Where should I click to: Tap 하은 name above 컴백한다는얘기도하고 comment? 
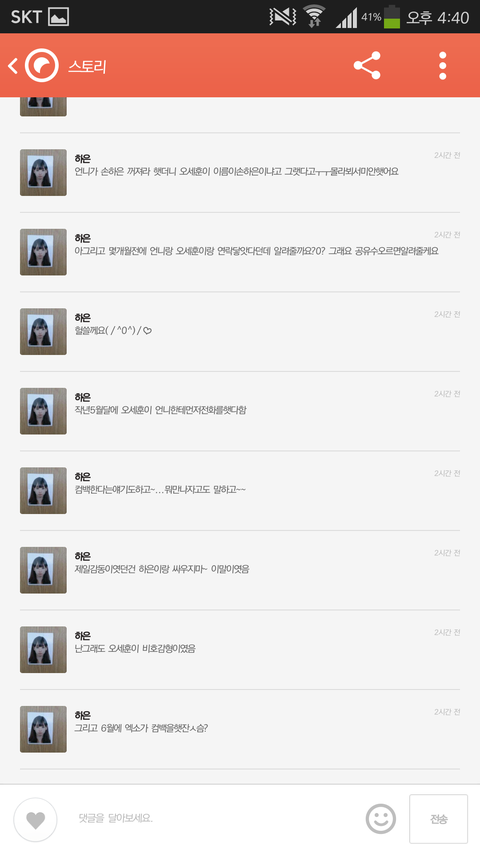click(x=83, y=477)
